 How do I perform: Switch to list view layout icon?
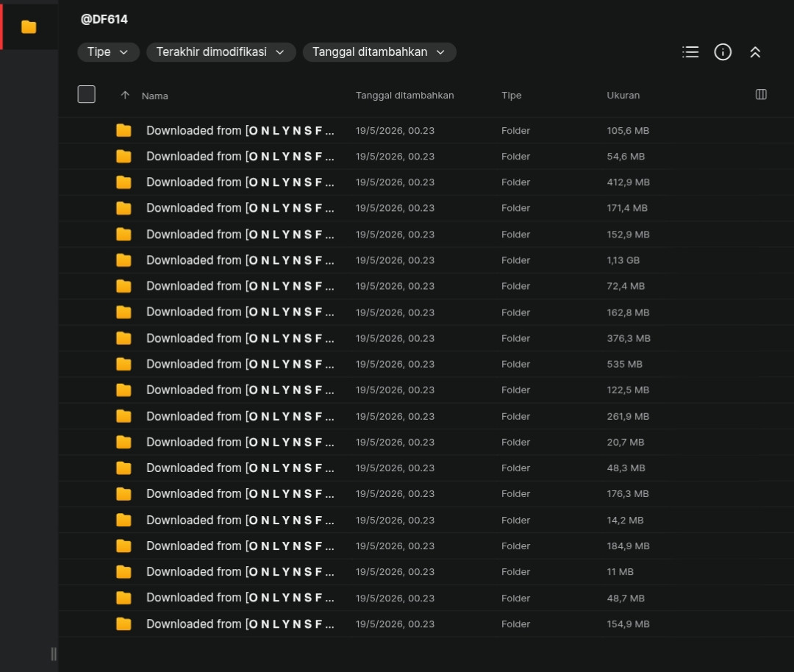(690, 52)
